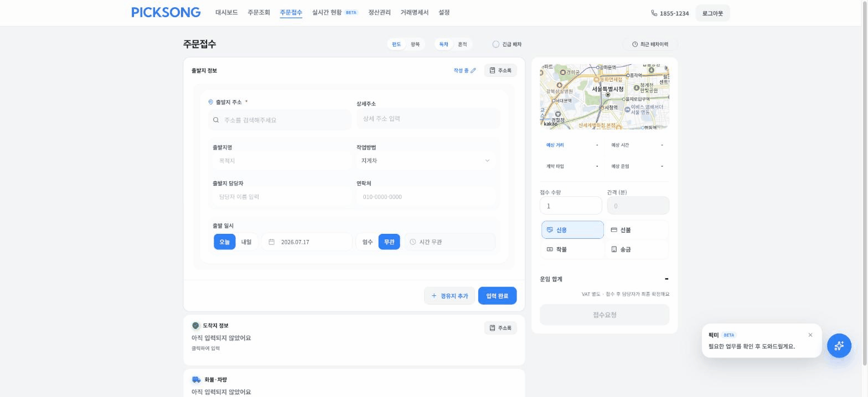Click the plus icon on 경유지 추가
Image resolution: width=868 pixels, height=397 pixels.
(434, 296)
